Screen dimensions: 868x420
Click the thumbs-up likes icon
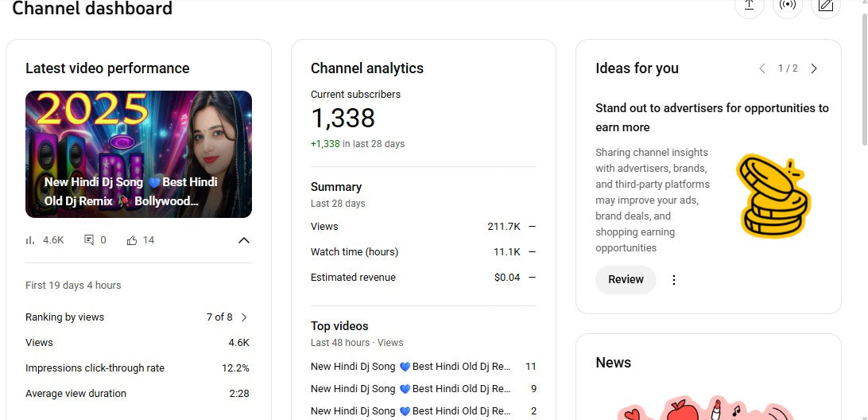coord(132,240)
